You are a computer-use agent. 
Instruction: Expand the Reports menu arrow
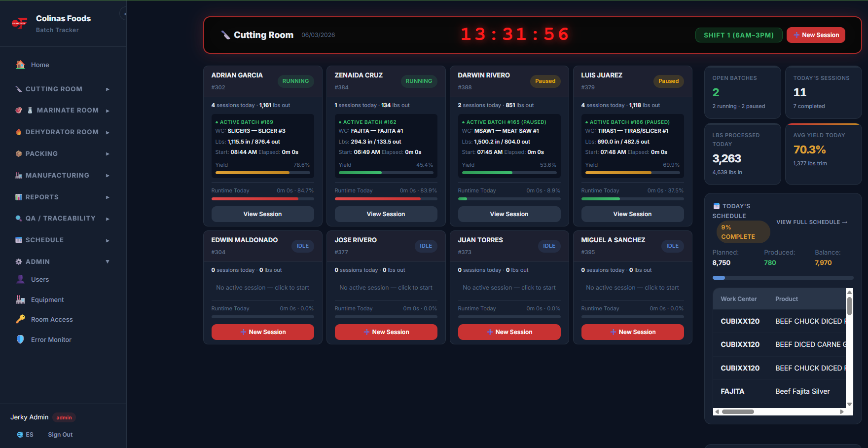pyautogui.click(x=108, y=197)
